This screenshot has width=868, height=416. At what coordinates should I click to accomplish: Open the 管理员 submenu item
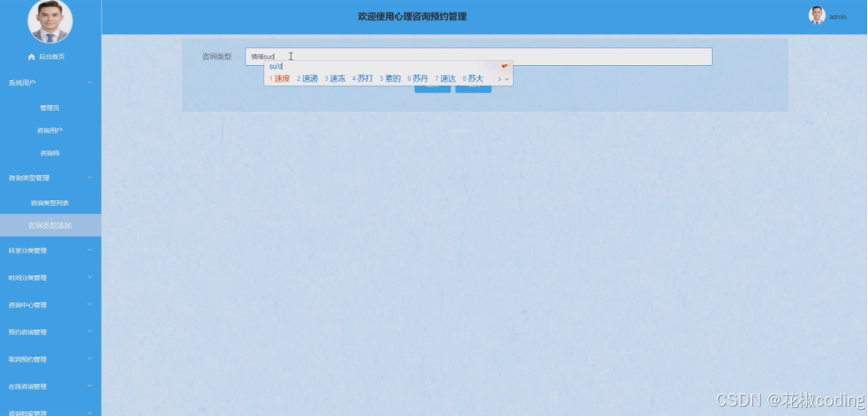click(x=50, y=108)
